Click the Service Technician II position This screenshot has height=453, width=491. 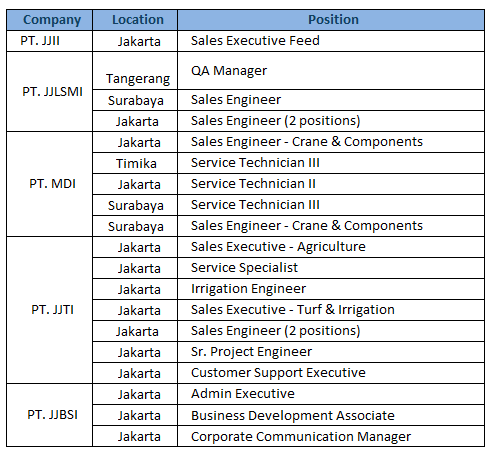pyautogui.click(x=331, y=184)
